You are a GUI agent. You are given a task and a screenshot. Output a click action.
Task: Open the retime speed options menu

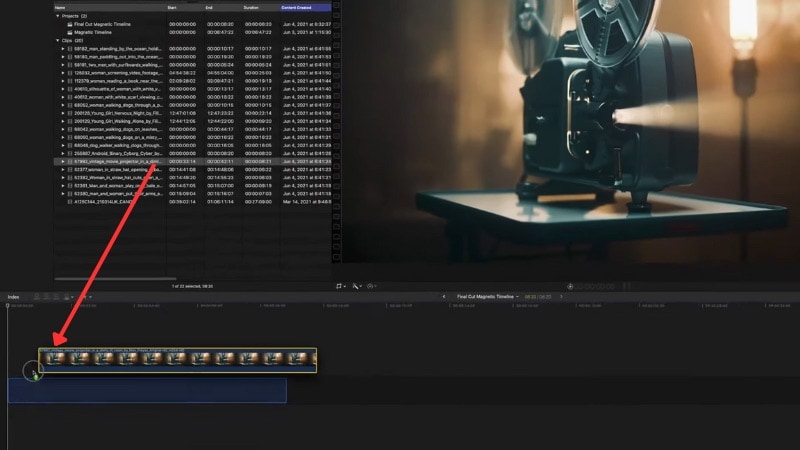pyautogui.click(x=372, y=286)
